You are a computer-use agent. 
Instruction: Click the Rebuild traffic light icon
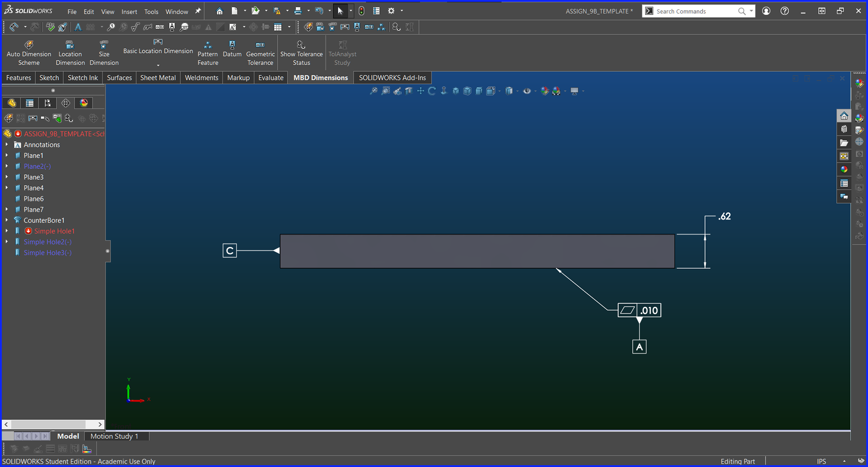[362, 11]
